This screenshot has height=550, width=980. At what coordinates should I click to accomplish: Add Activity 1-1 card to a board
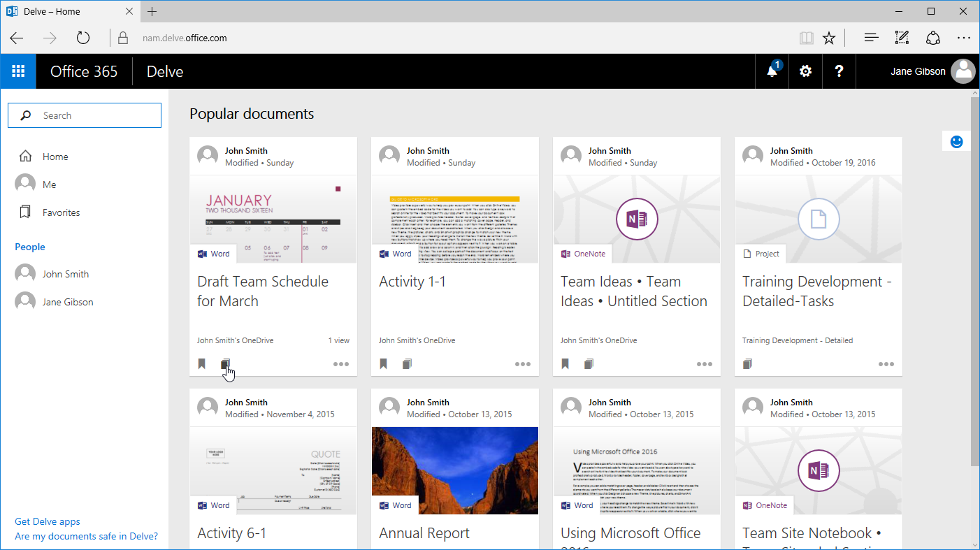tap(408, 364)
